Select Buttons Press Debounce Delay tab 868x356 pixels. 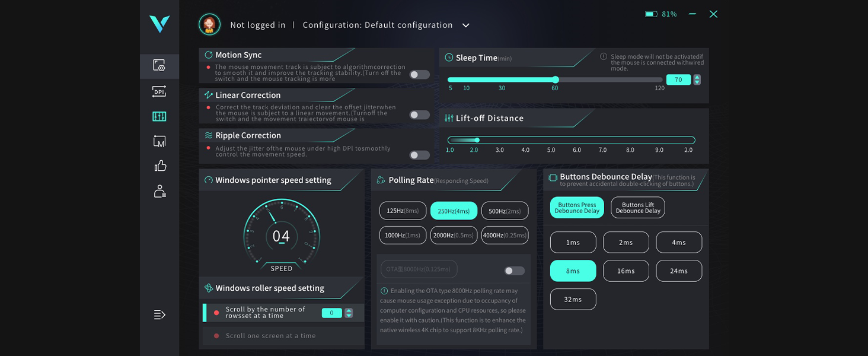click(577, 208)
